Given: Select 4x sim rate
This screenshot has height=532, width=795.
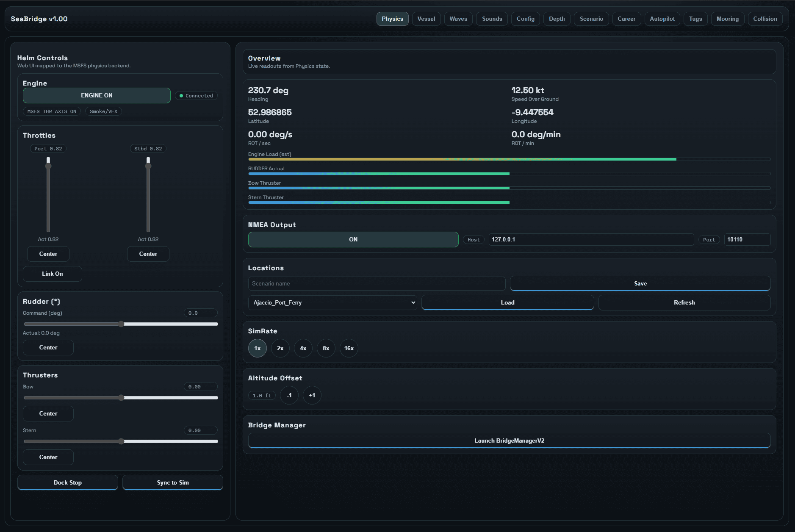Looking at the screenshot, I should click(303, 349).
